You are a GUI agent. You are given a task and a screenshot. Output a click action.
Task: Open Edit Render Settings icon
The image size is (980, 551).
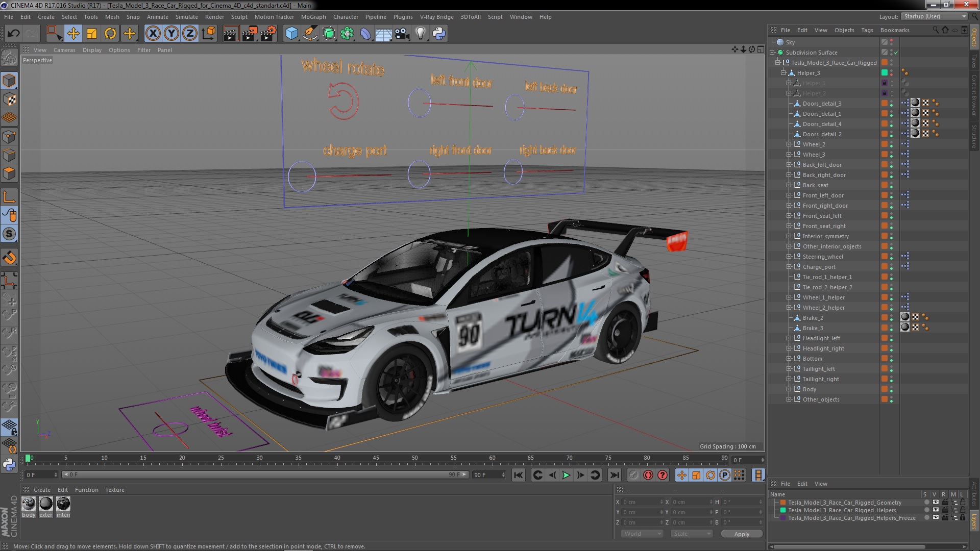[268, 34]
